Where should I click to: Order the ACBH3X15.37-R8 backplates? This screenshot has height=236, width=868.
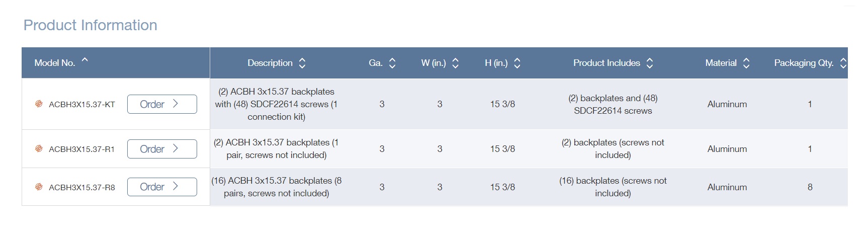click(x=161, y=187)
